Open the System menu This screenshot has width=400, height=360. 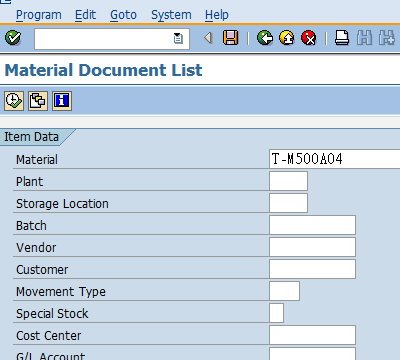click(171, 15)
